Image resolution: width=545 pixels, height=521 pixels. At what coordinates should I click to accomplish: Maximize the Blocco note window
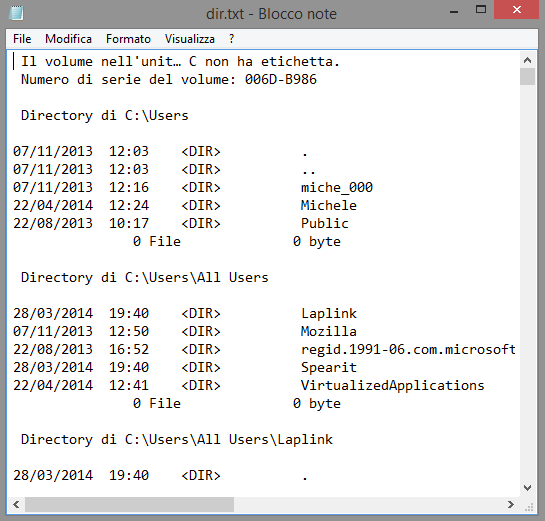tap(481, 10)
